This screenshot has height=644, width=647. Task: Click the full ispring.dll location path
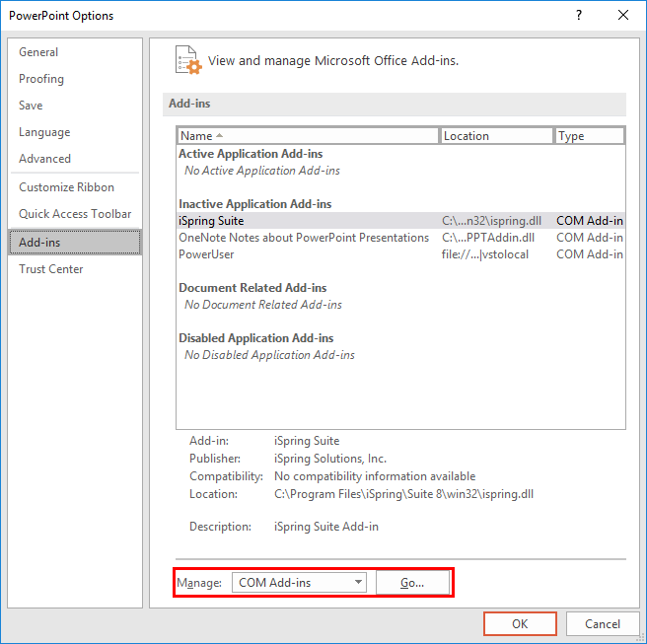coord(403,494)
